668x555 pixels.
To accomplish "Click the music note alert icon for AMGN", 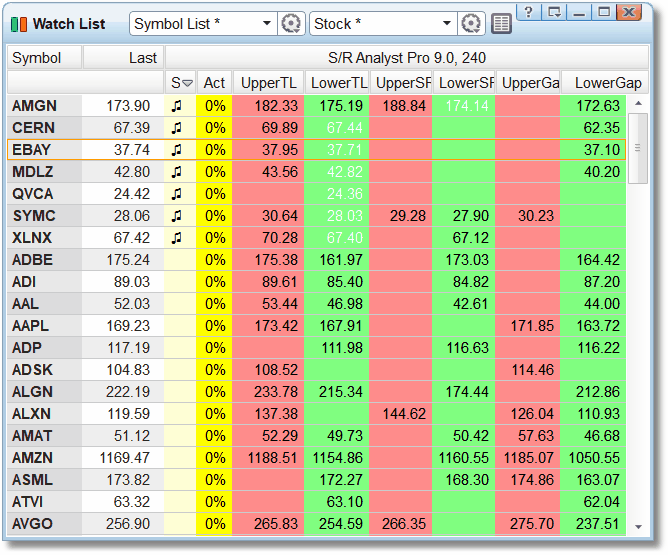I will 176,106.
